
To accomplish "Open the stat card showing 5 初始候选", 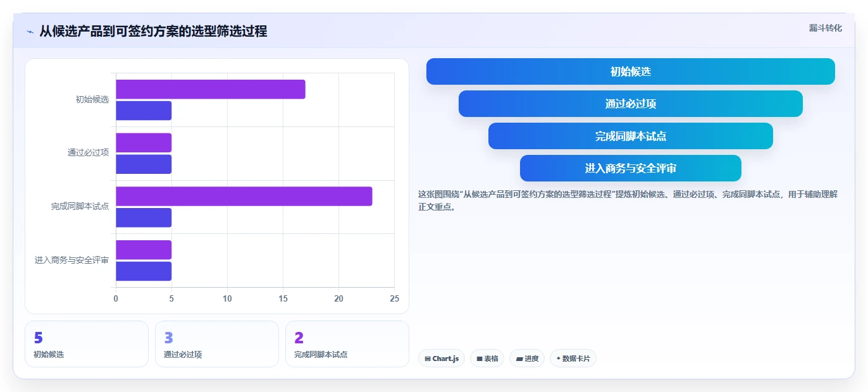I will click(87, 344).
